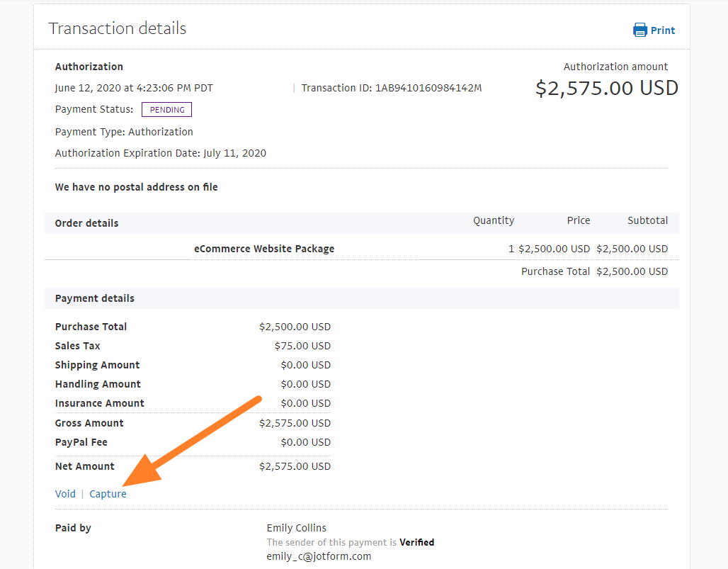728x569 pixels.
Task: Click the printer icon
Action: click(x=640, y=30)
